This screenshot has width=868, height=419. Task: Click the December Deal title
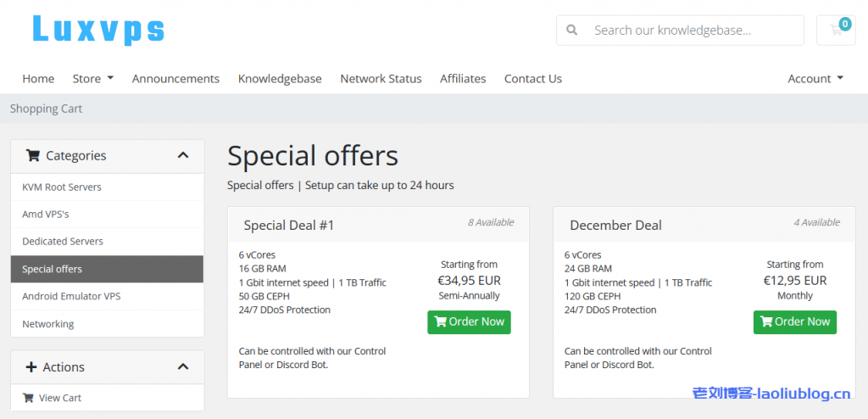615,226
